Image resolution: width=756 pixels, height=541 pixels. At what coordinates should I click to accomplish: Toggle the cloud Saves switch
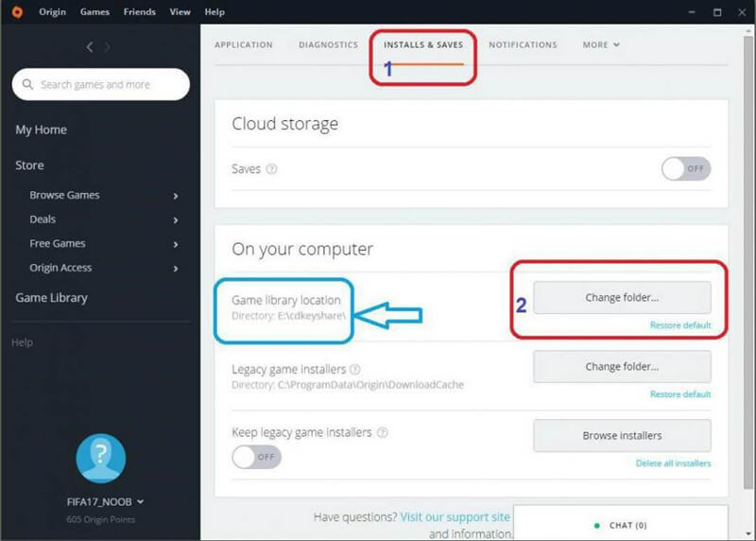pos(686,169)
